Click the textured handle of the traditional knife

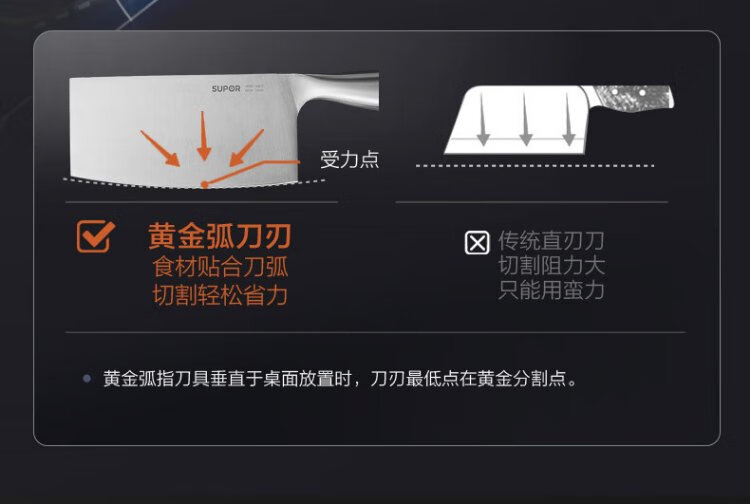pos(634,98)
